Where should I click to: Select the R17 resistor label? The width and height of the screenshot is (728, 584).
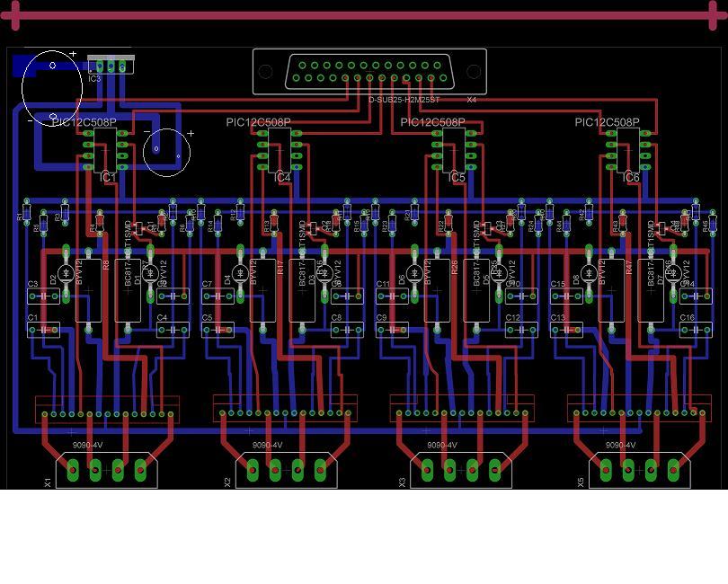pos(280,267)
